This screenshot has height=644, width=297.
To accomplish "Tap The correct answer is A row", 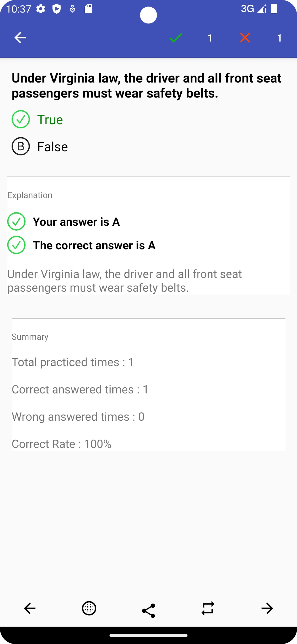I will point(81,245).
